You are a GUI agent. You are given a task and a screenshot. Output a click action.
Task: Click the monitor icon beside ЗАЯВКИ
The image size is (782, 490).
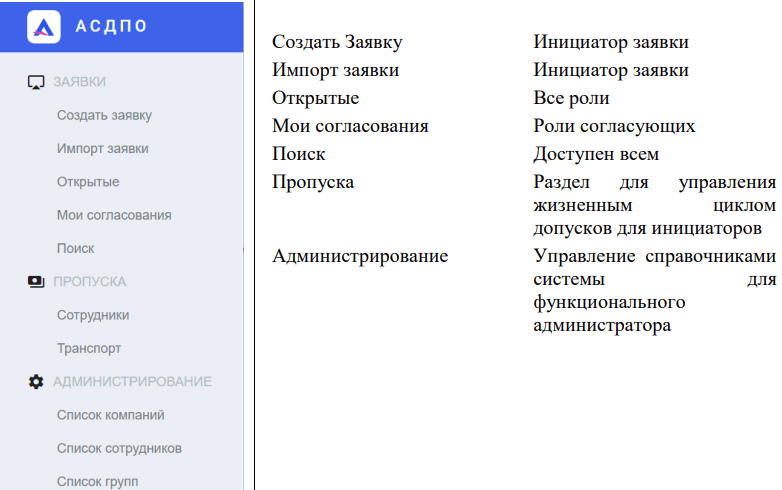pos(36,82)
